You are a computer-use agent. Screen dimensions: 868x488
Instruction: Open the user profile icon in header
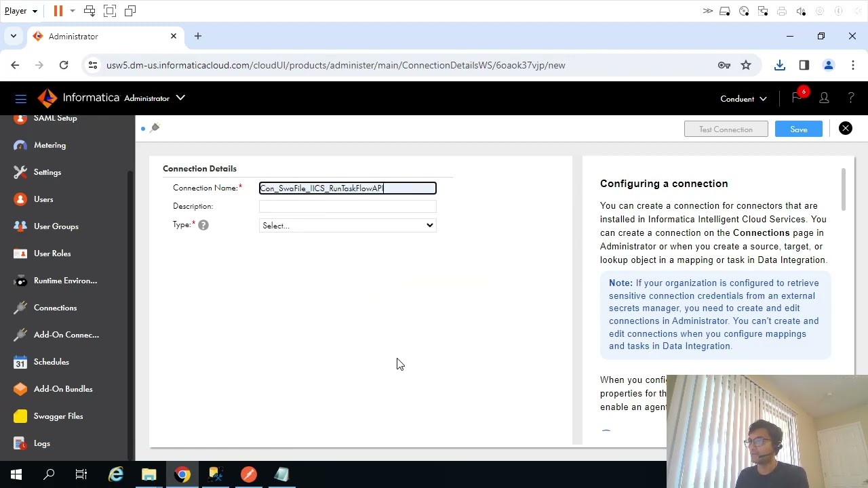coord(824,98)
